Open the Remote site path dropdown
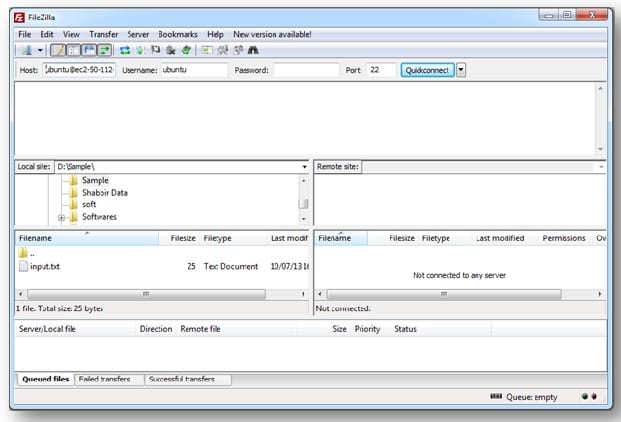Image resolution: width=621 pixels, height=422 pixels. pos(601,167)
